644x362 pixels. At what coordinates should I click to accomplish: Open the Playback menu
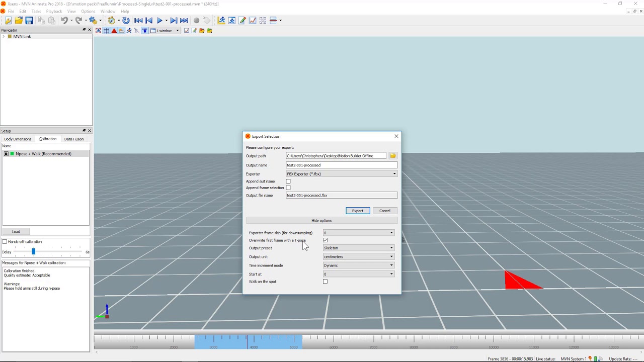point(54,11)
